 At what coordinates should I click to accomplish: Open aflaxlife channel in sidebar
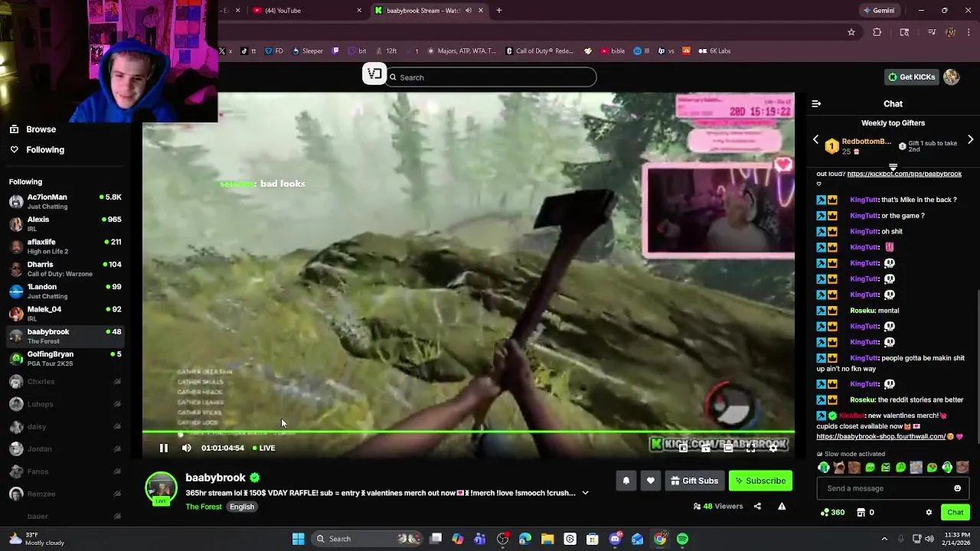(65, 246)
